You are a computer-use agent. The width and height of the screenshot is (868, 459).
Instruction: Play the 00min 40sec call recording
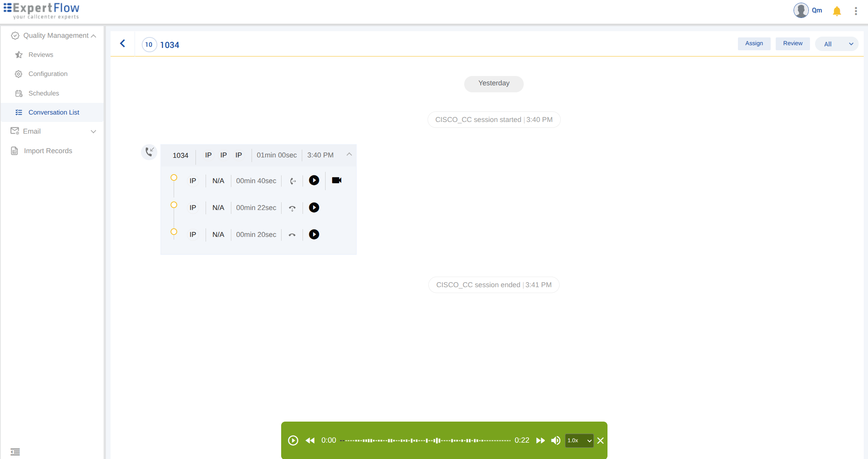tap(314, 180)
